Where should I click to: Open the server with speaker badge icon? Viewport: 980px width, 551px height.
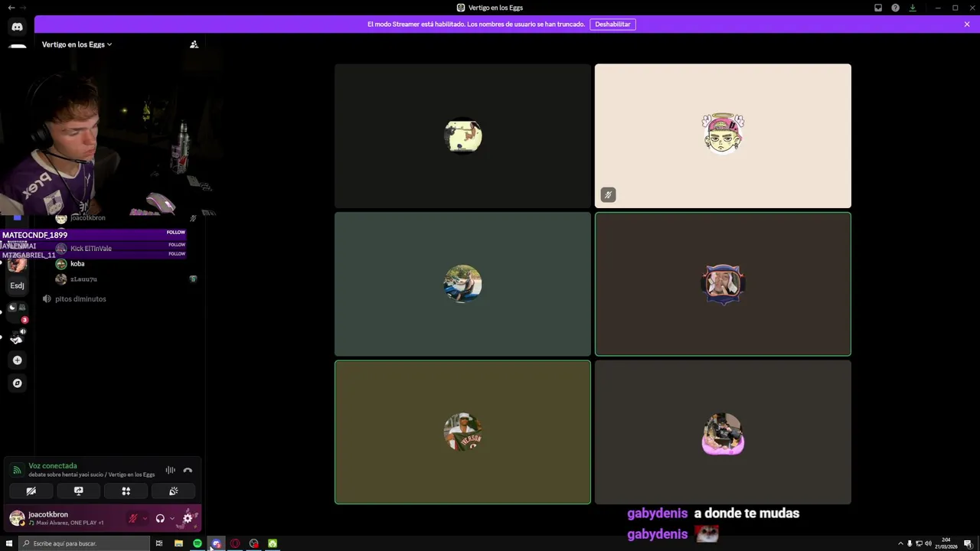coord(17,337)
